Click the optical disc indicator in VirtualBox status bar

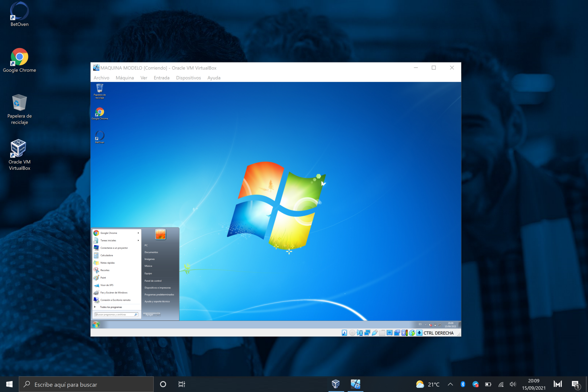[352, 333]
